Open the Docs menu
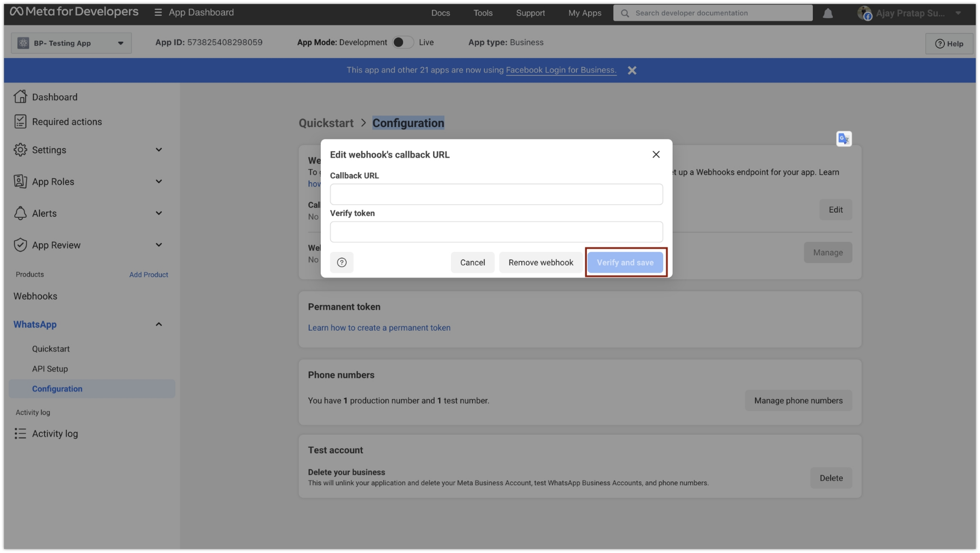980x553 pixels. [441, 13]
